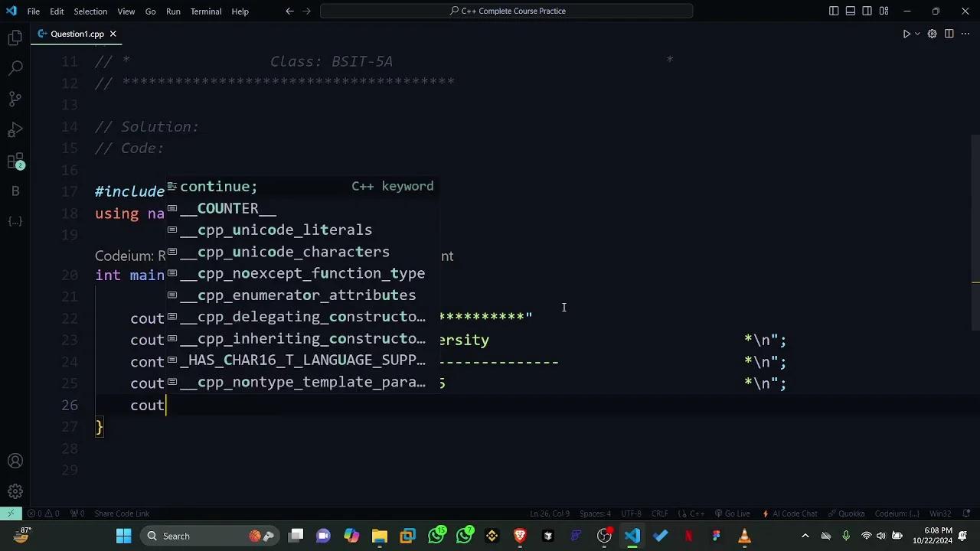
Task: Toggle the remote connection indicator in status bar
Action: [x=11, y=514]
